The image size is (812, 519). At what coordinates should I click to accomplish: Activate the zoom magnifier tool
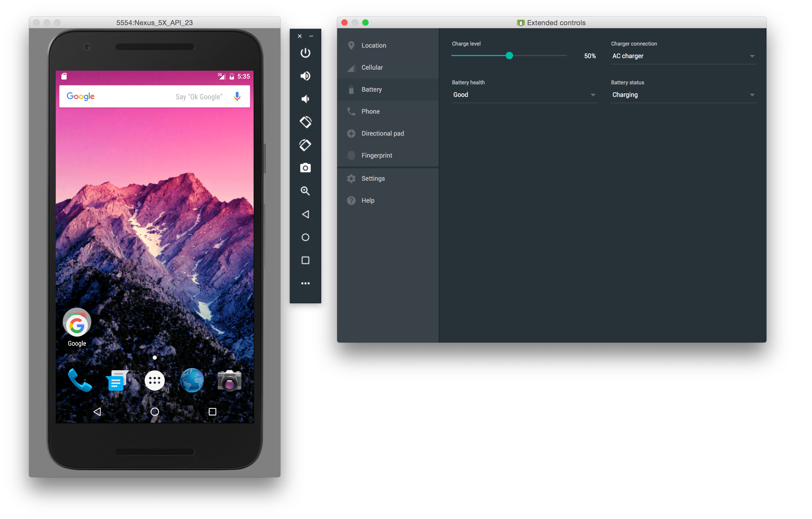pyautogui.click(x=305, y=191)
